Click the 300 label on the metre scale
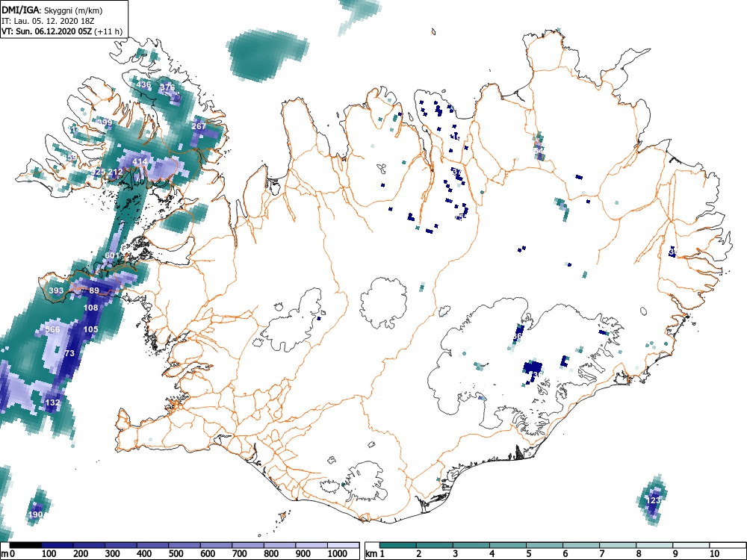This screenshot has height=560, width=747. [113, 553]
